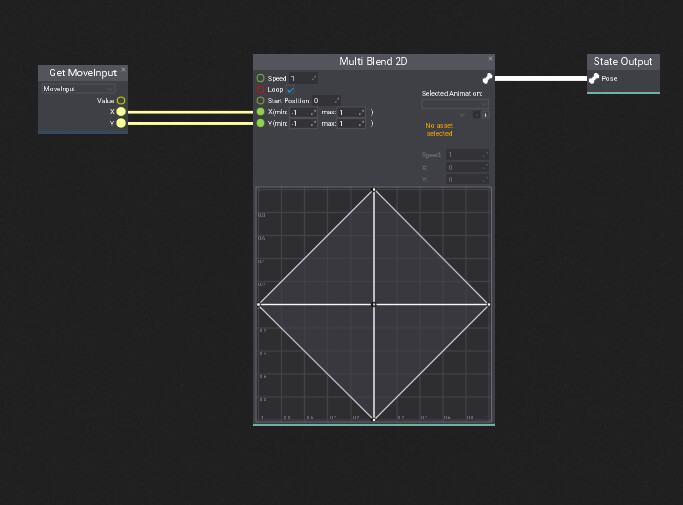Select the center point in blend graph
Screen dimensions: 683x505
pyautogui.click(x=374, y=304)
